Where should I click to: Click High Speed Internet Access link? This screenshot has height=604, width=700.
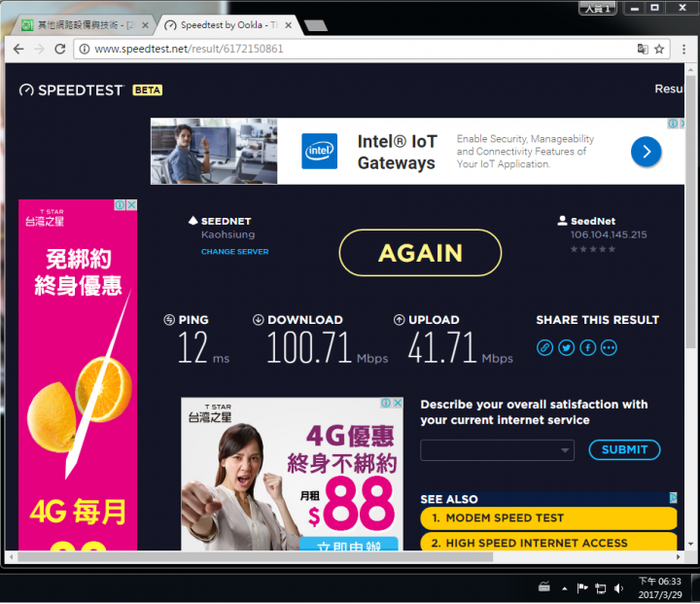click(x=548, y=542)
